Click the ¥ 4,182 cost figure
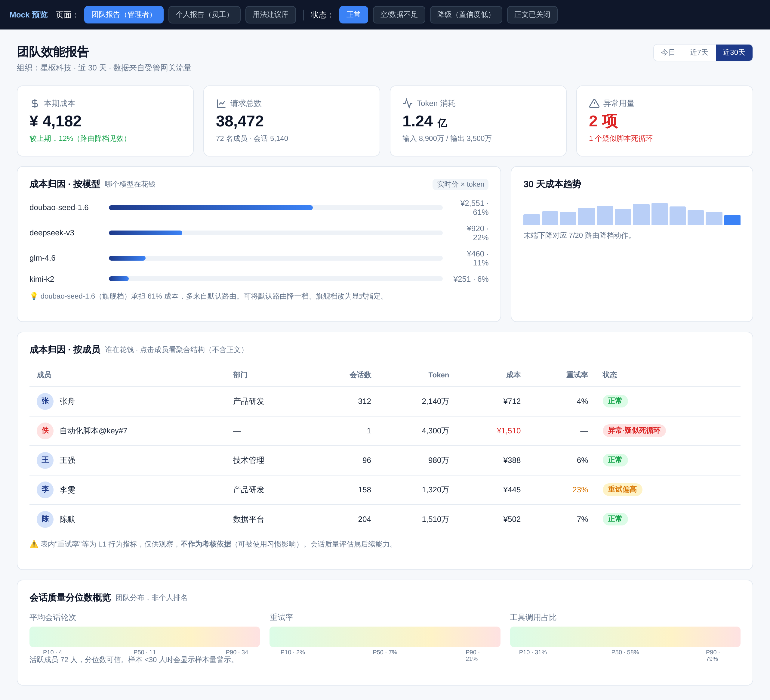Screen dimensions: 770x700 pyautogui.click(x=55, y=121)
